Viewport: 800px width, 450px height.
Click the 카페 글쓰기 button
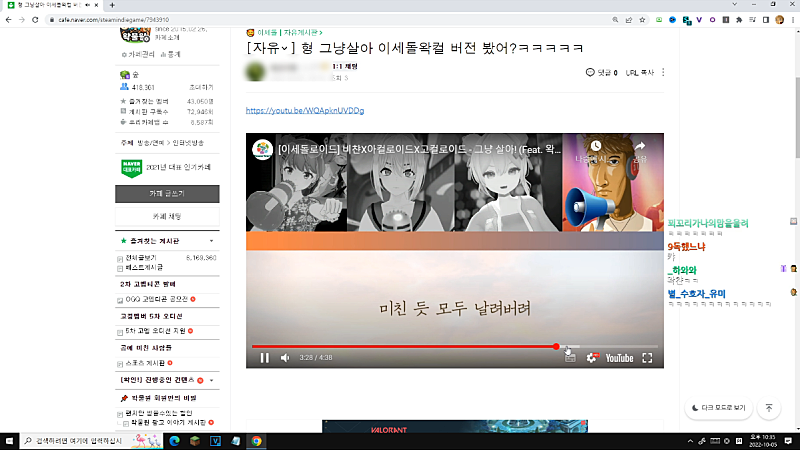[x=167, y=194]
